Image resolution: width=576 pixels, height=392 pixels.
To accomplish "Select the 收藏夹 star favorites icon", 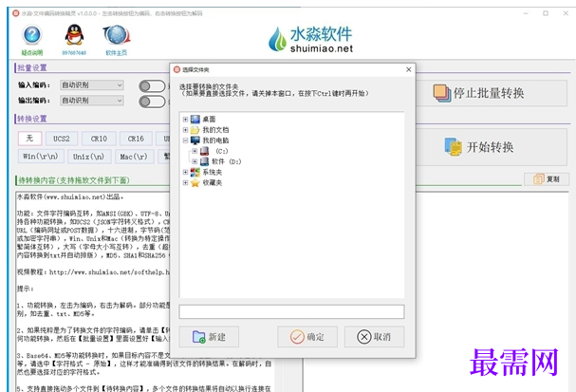I will coord(195,182).
